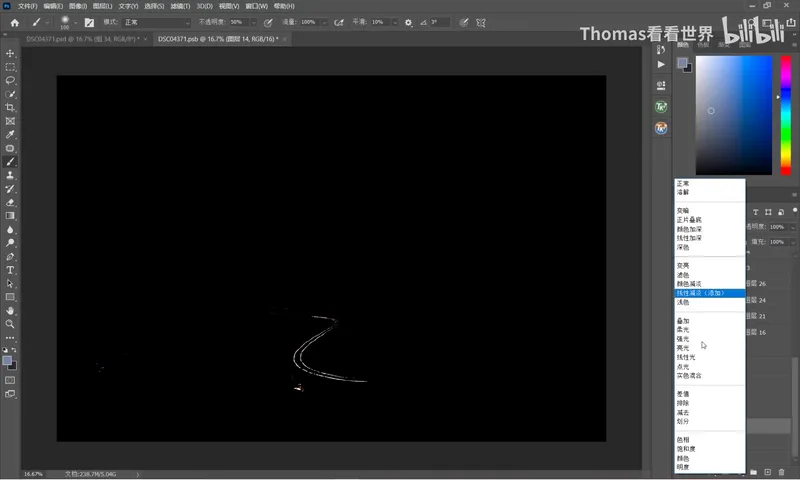Pick a color in the blue color field
Viewport: 800px width, 480px height.
[734, 115]
